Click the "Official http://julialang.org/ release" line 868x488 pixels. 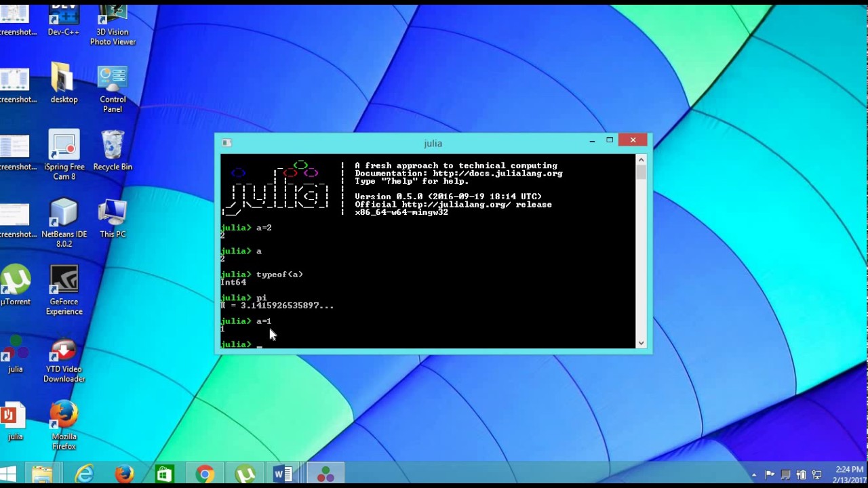pyautogui.click(x=453, y=205)
